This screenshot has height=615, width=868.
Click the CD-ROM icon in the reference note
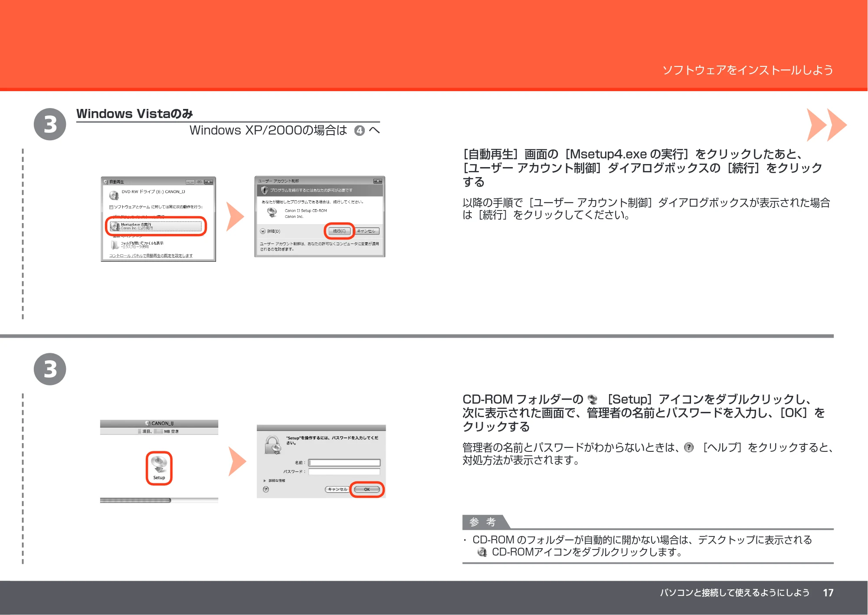coord(481,552)
